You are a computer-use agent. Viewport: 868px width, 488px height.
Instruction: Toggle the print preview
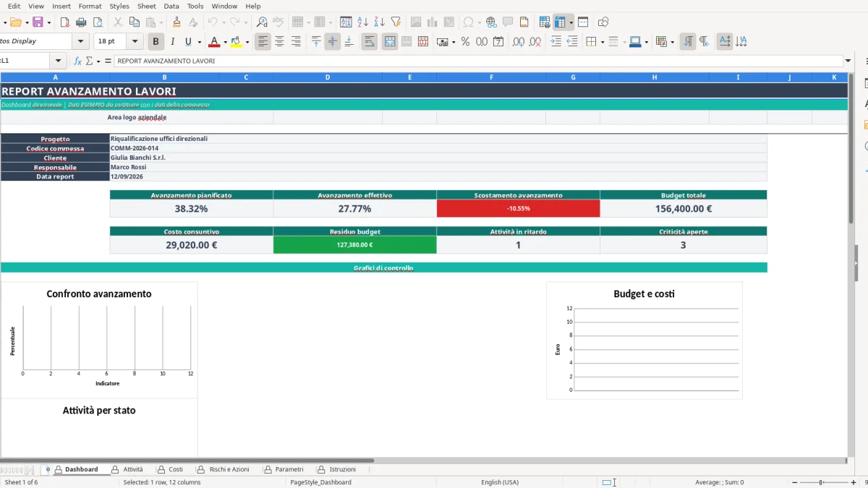click(x=98, y=22)
